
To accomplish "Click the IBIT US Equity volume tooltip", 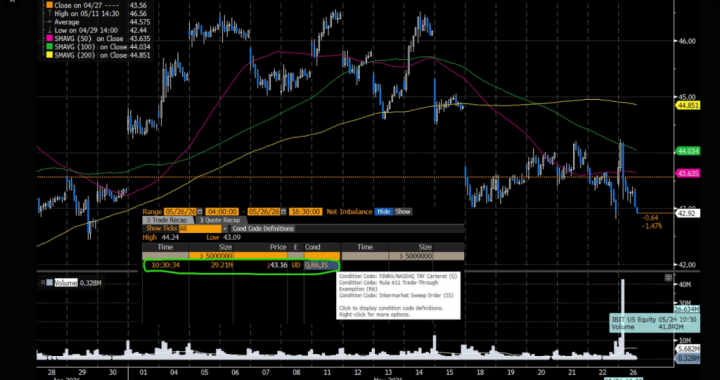I will click(x=655, y=323).
